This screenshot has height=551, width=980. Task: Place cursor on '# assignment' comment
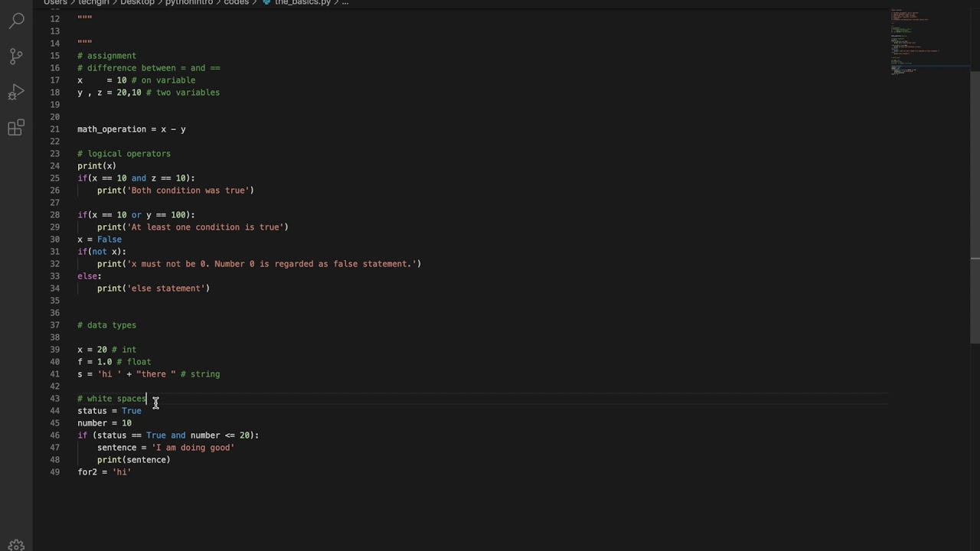pos(106,56)
